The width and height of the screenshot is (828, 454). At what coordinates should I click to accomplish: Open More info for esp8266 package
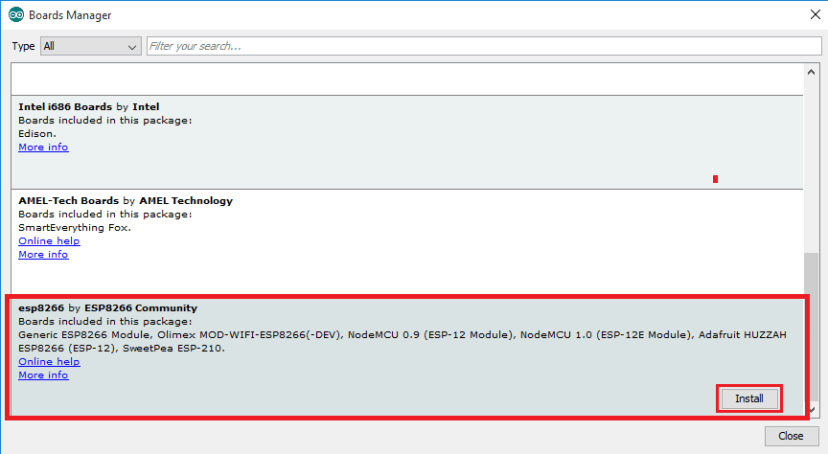point(43,375)
